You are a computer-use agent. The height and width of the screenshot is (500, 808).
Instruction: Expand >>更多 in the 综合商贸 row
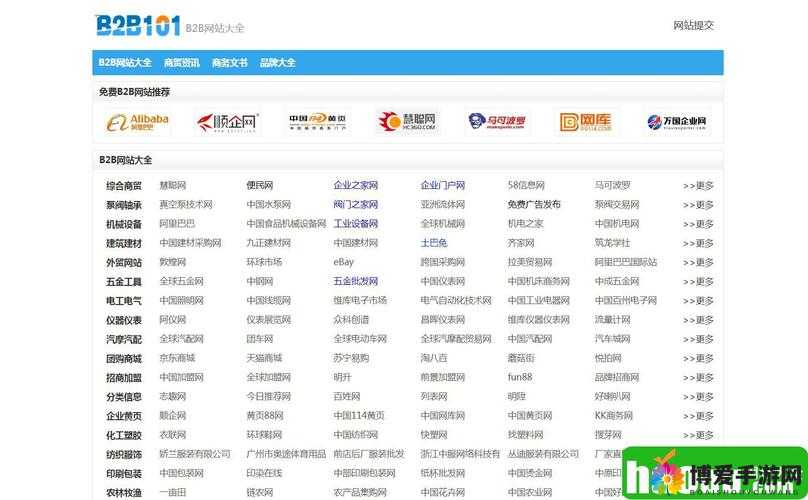coord(698,186)
